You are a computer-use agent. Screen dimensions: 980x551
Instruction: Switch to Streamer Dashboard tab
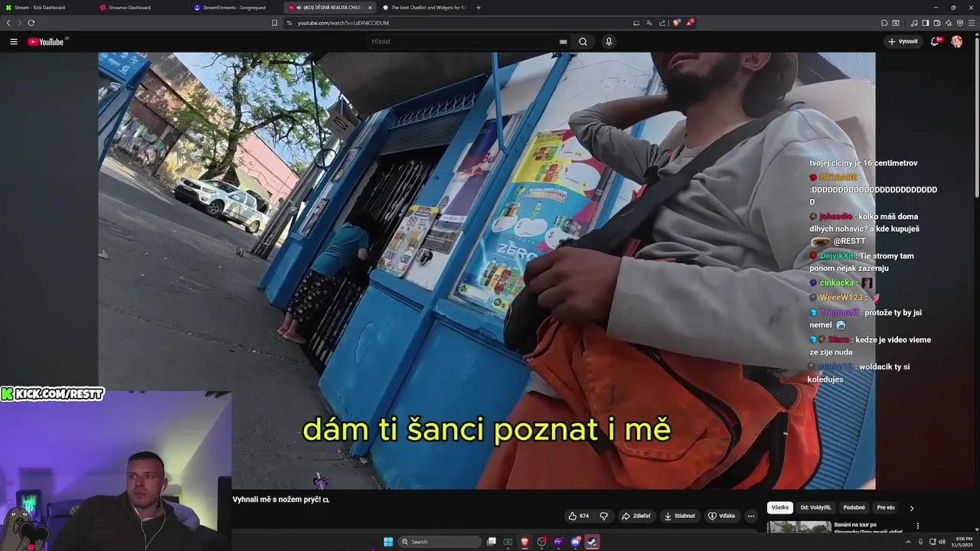pyautogui.click(x=142, y=7)
